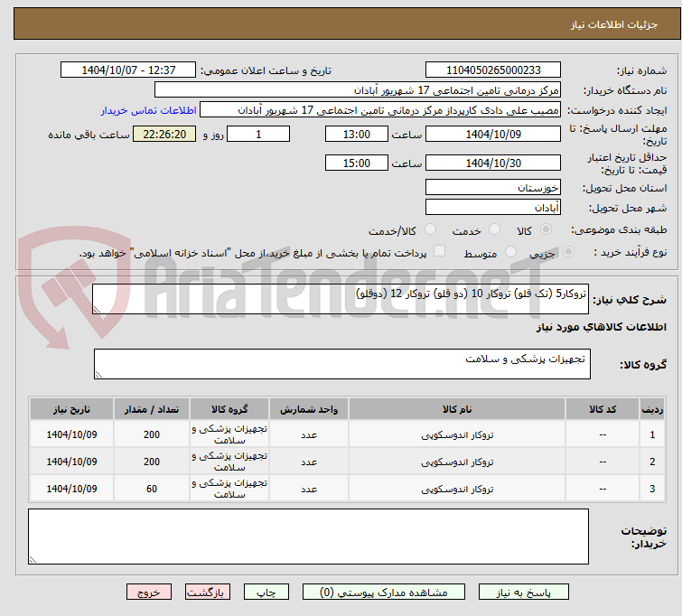Click the price validity date 1404/10/30 field
682x616 pixels.
pyautogui.click(x=493, y=163)
